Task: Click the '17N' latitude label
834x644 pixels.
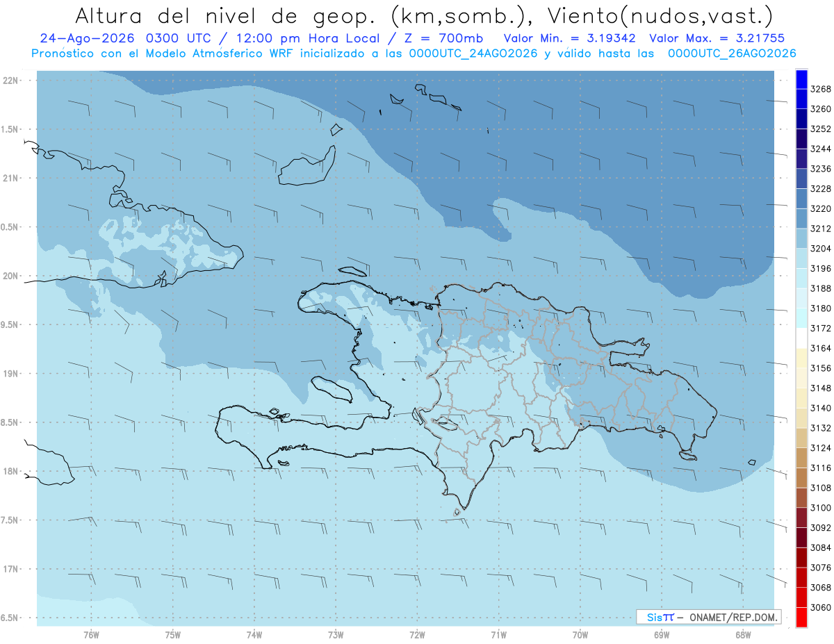Action: (10, 570)
